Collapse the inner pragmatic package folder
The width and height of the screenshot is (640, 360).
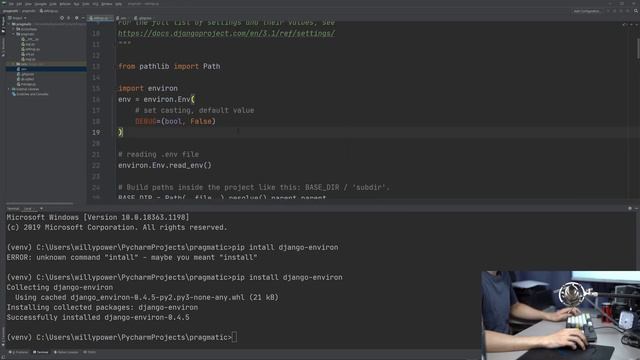coord(13,34)
